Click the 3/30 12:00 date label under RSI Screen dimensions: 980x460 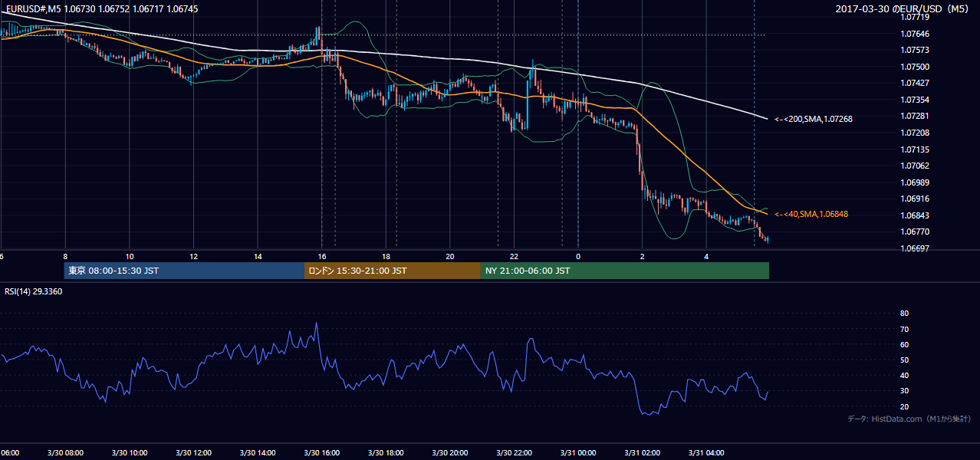(193, 452)
